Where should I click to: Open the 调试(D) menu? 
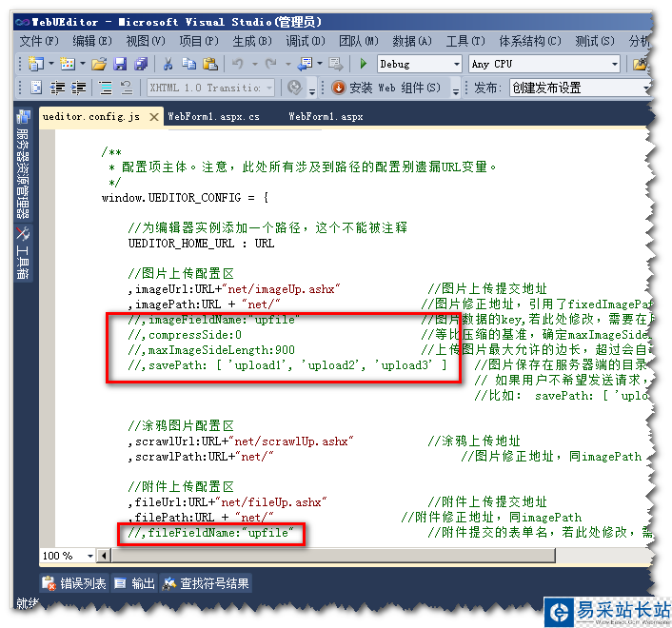(x=306, y=41)
